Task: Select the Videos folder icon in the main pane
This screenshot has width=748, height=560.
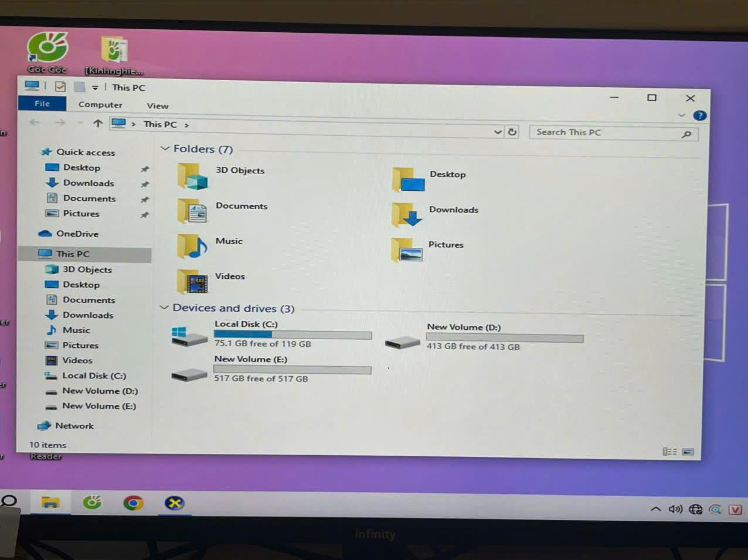Action: [192, 282]
